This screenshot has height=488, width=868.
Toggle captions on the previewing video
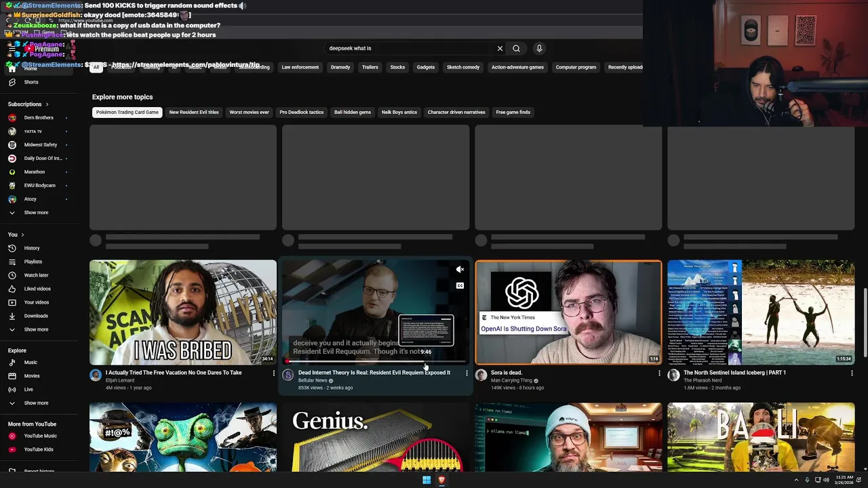point(460,286)
